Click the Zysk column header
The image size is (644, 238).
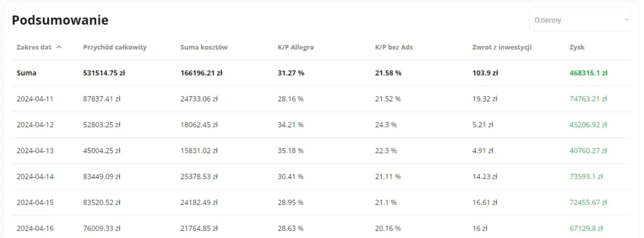pos(577,47)
